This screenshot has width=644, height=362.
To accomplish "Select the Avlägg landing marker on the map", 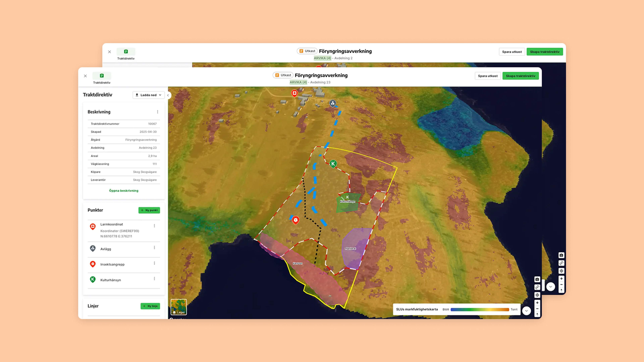I will tap(333, 103).
